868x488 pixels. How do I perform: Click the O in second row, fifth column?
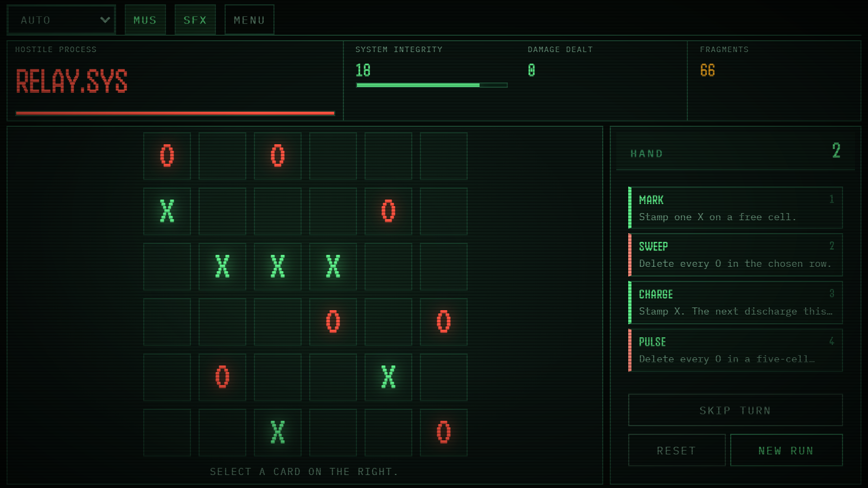coord(388,211)
